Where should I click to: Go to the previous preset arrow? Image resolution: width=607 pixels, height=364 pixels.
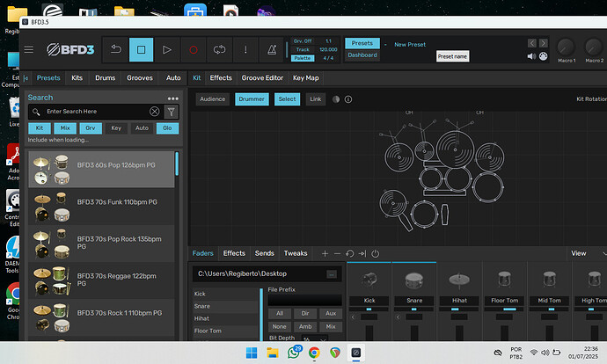pos(532,43)
